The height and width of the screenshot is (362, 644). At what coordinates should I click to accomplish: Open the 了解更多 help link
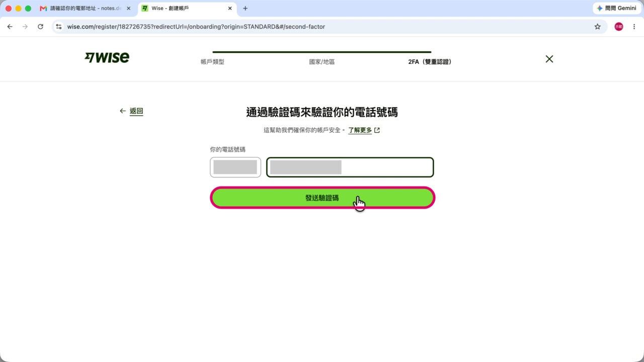pos(360,130)
